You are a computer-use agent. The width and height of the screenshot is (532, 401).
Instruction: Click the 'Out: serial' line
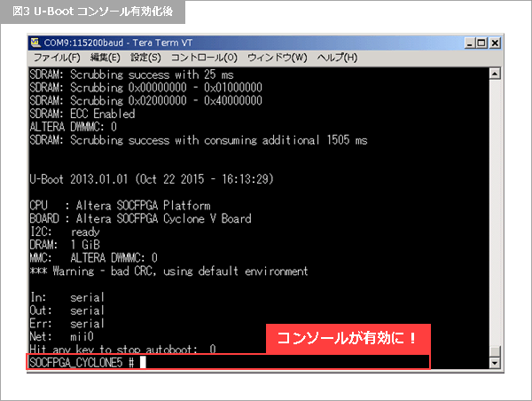(x=66, y=311)
